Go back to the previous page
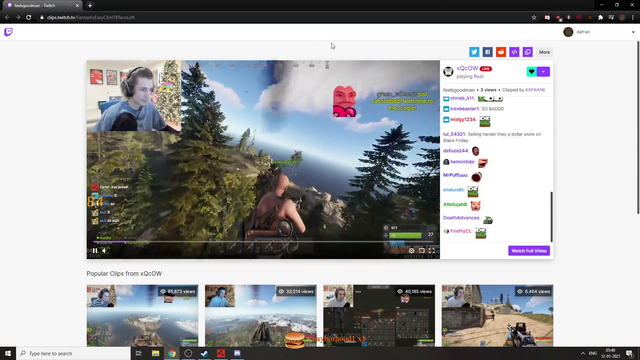This screenshot has height=360, width=640. tap(7, 18)
